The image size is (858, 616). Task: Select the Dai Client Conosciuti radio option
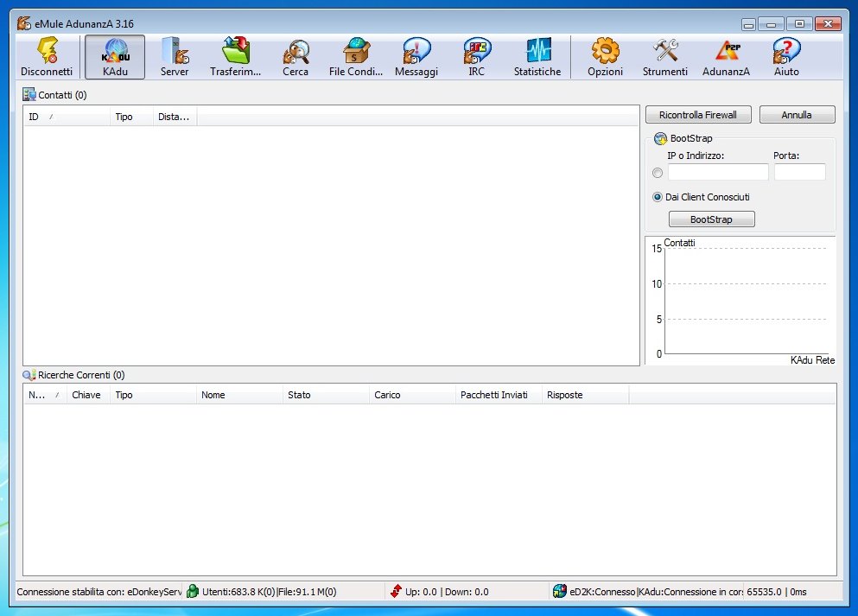pyautogui.click(x=658, y=197)
